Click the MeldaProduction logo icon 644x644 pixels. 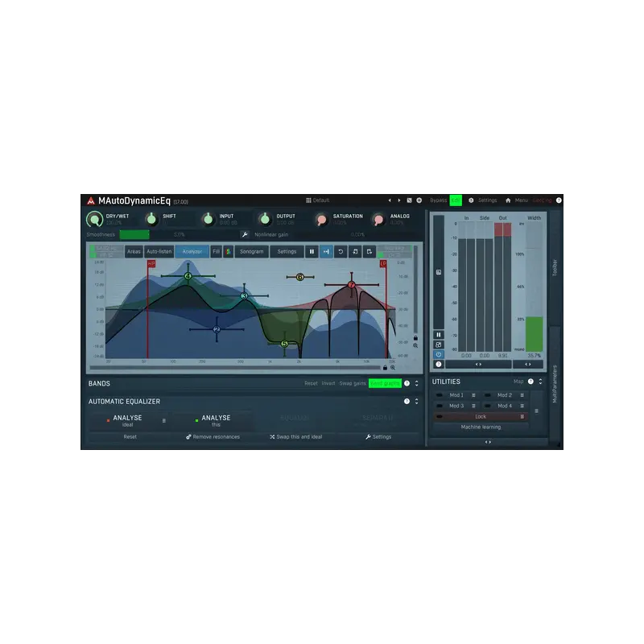point(91,200)
